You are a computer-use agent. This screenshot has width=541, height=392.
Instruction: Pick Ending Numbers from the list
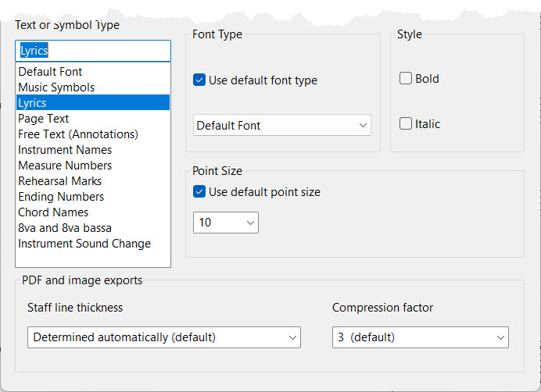click(x=61, y=197)
